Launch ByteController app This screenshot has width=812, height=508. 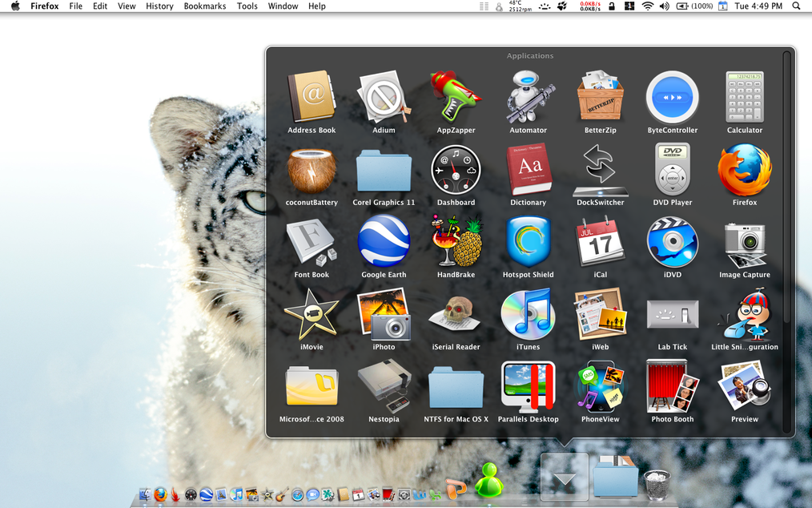tap(672, 97)
